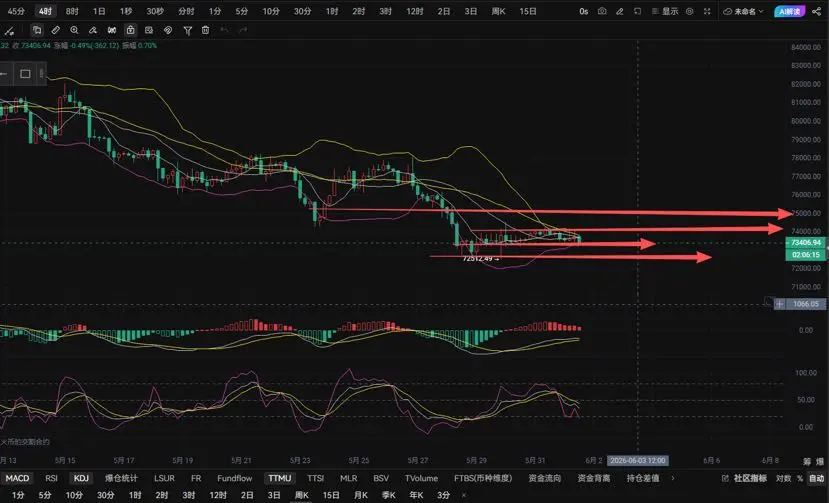Click the share icon
The image size is (829, 503).
[x=816, y=11]
